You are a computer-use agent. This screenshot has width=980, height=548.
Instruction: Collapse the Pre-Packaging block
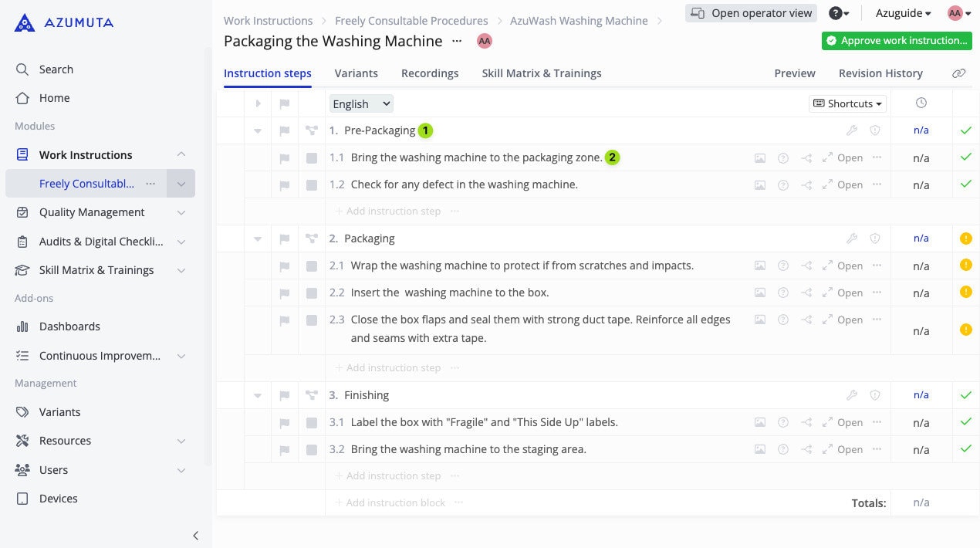(258, 131)
